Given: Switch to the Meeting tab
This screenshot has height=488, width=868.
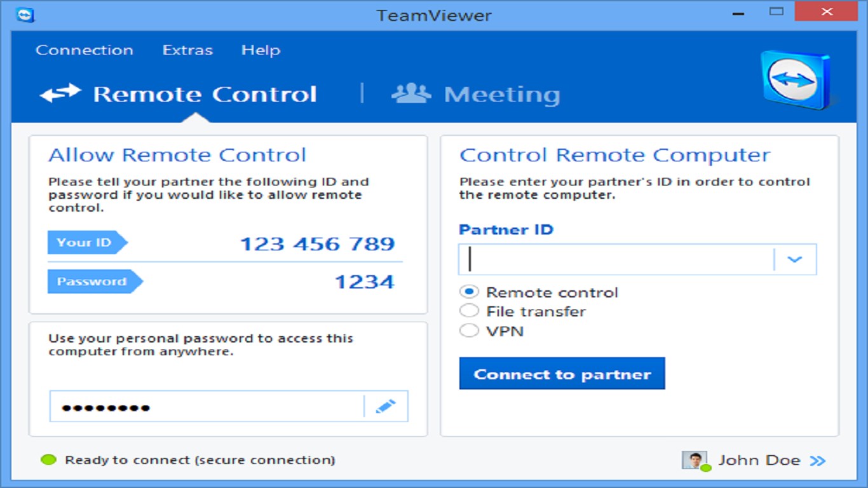Looking at the screenshot, I should tap(502, 93).
